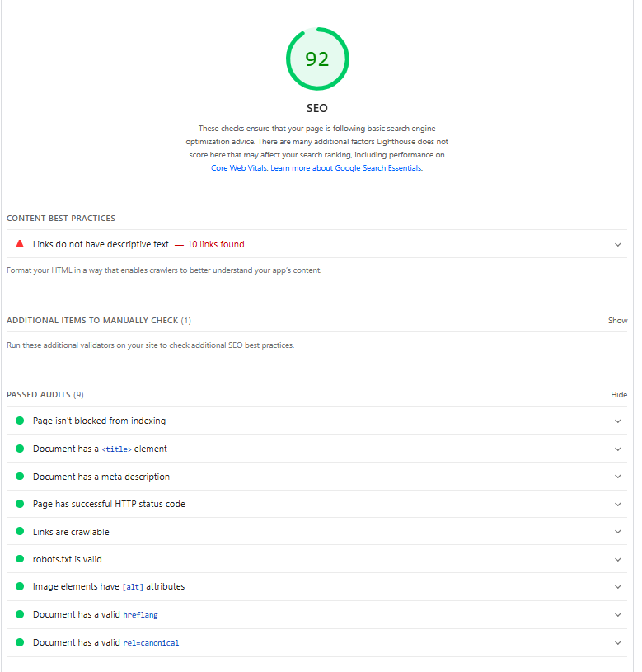Expand Document has a meta description chevron
This screenshot has height=672, width=642.
tap(617, 477)
